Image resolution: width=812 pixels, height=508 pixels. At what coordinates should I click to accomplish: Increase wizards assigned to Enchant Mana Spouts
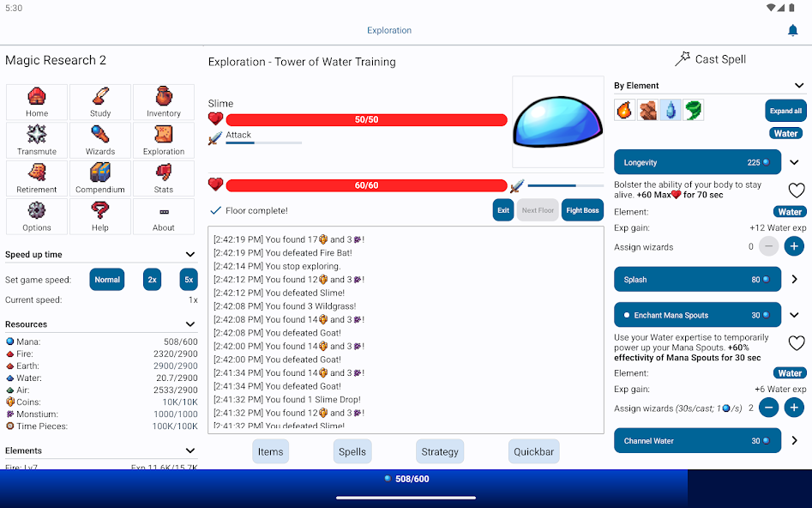tap(795, 408)
